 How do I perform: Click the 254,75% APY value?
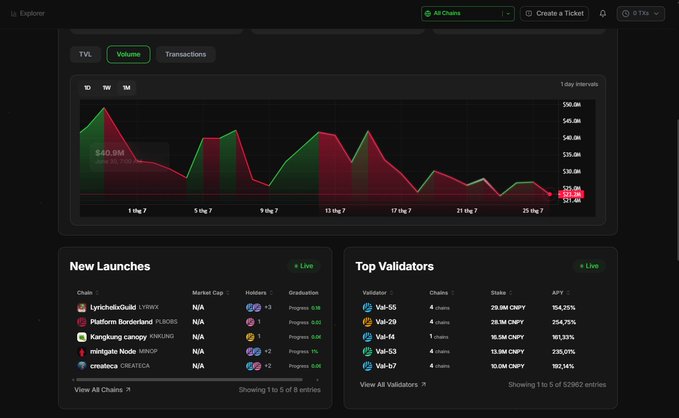(x=563, y=322)
